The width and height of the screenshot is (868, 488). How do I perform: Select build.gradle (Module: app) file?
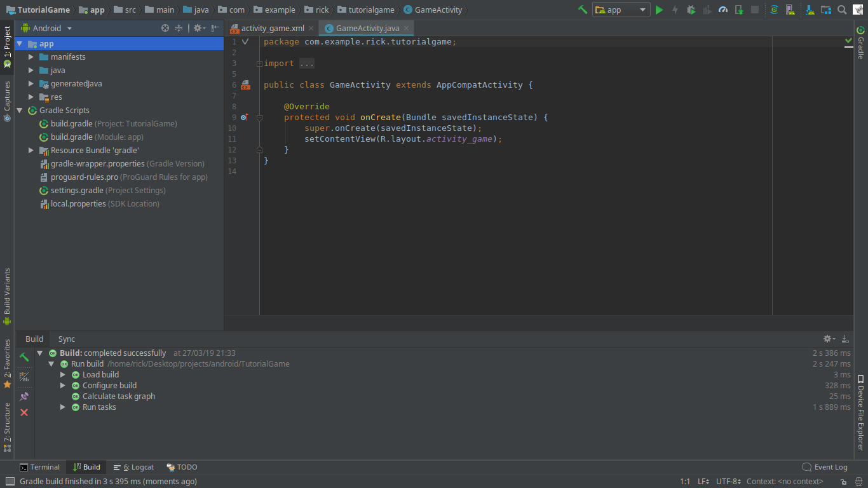(97, 137)
